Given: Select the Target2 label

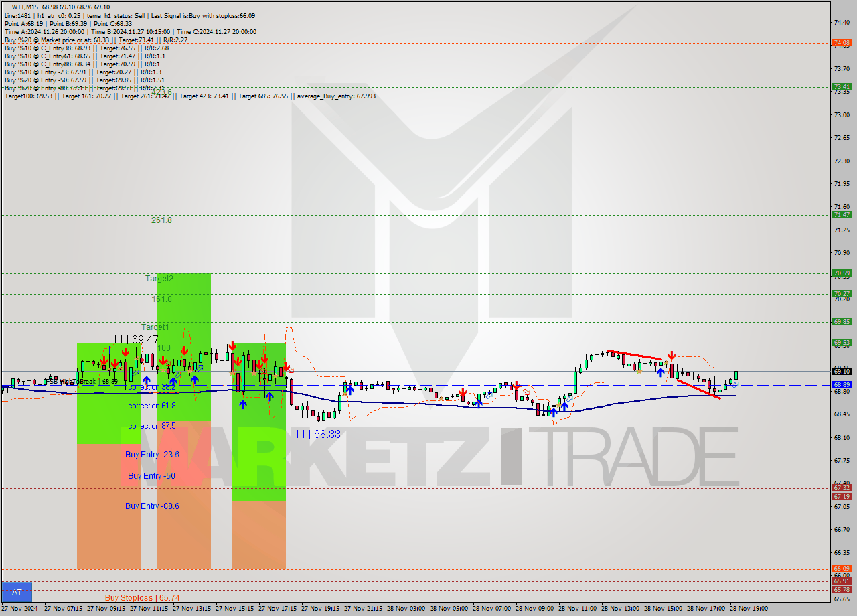Looking at the screenshot, I should (159, 278).
